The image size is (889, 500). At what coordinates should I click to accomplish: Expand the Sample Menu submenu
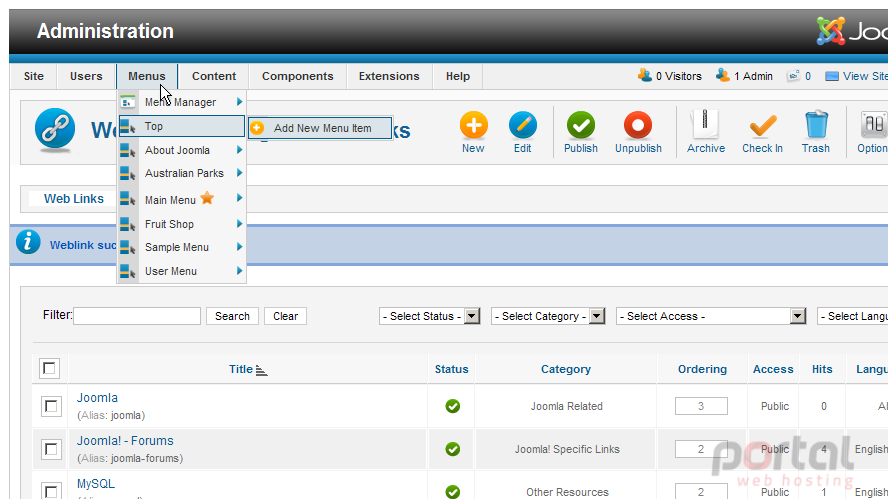tap(240, 247)
